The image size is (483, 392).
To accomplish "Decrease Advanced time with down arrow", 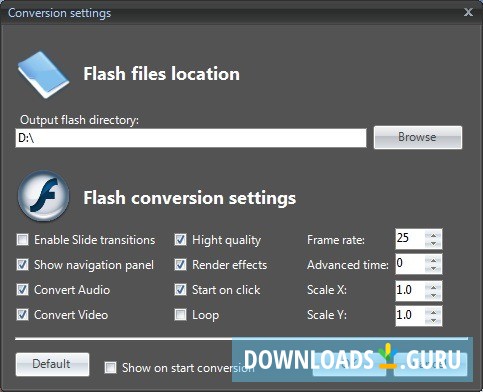I will [433, 269].
